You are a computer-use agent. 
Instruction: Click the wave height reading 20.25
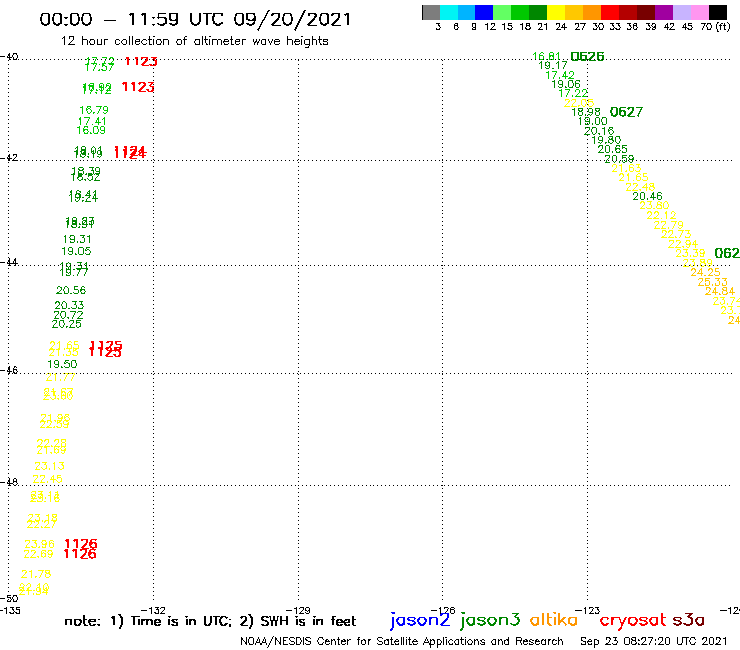[67, 324]
